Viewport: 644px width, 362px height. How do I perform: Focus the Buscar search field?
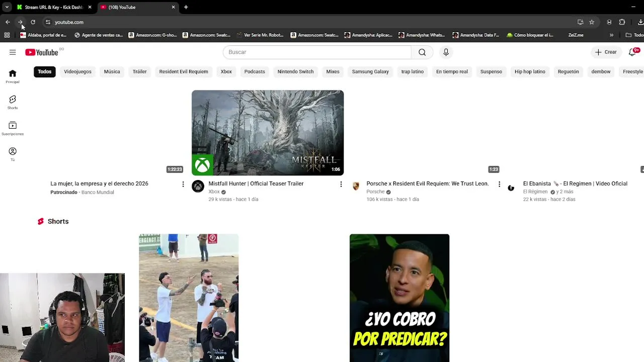coord(317,52)
